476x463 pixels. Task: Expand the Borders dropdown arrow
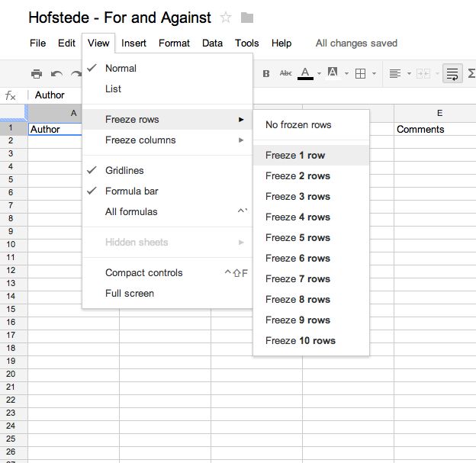click(374, 73)
